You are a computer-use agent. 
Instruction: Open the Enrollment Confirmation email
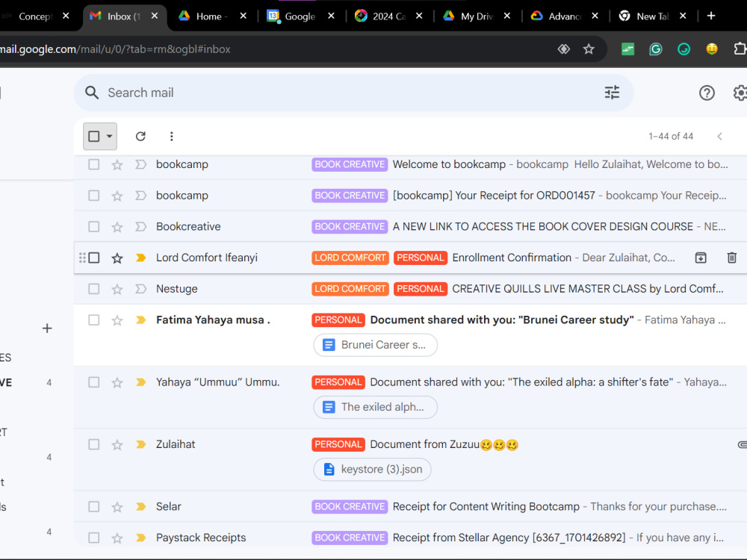click(512, 258)
